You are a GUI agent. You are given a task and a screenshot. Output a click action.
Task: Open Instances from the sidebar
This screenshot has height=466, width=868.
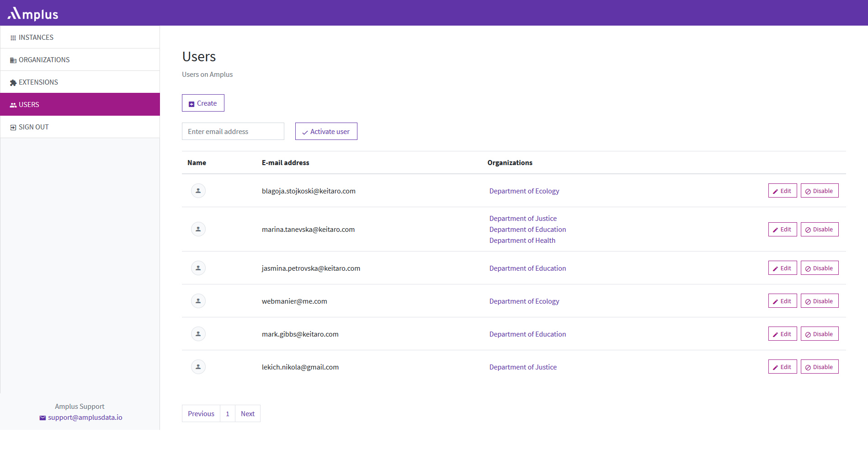(x=80, y=37)
